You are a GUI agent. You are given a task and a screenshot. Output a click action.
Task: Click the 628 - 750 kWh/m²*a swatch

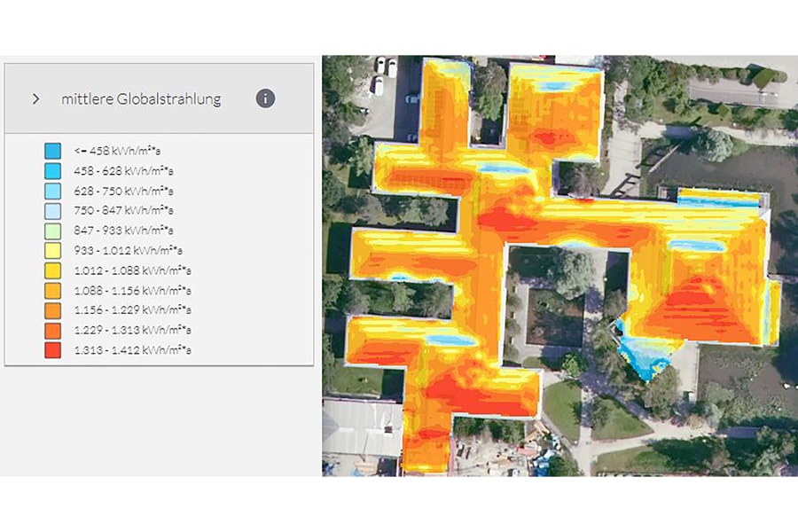click(53, 191)
